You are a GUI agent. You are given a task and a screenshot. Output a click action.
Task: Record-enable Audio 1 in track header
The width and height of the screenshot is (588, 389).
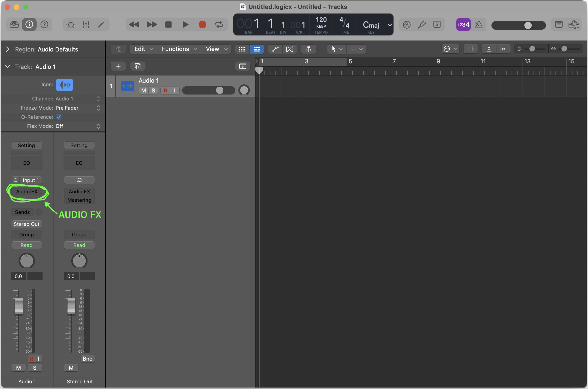(165, 90)
